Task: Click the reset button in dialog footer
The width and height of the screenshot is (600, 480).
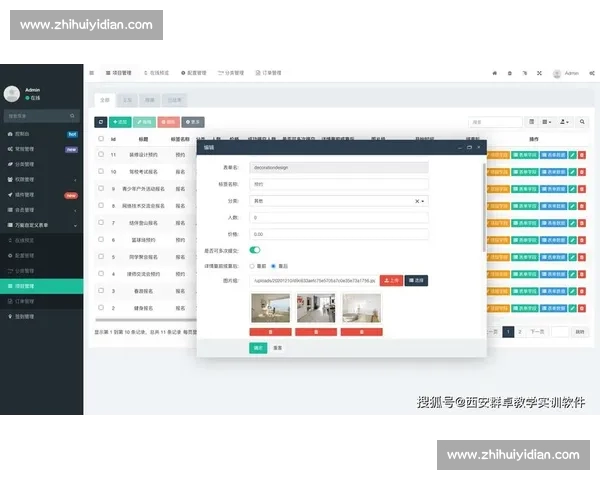Action: point(278,348)
